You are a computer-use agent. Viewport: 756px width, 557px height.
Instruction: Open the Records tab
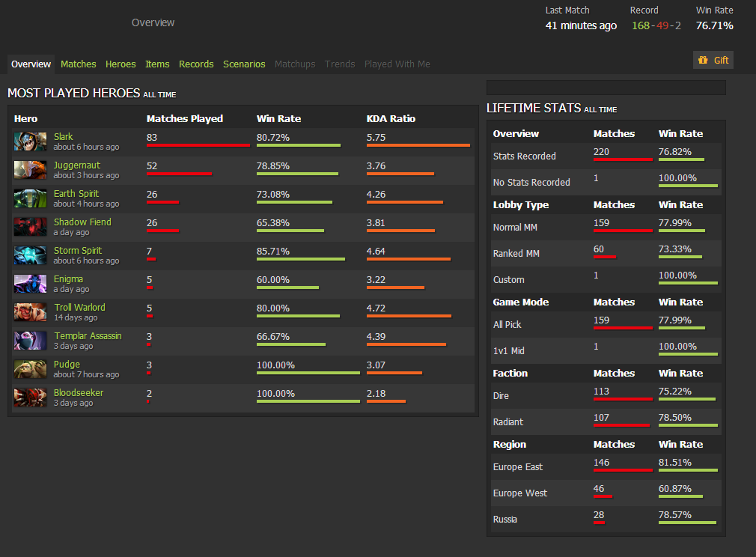[x=196, y=64]
